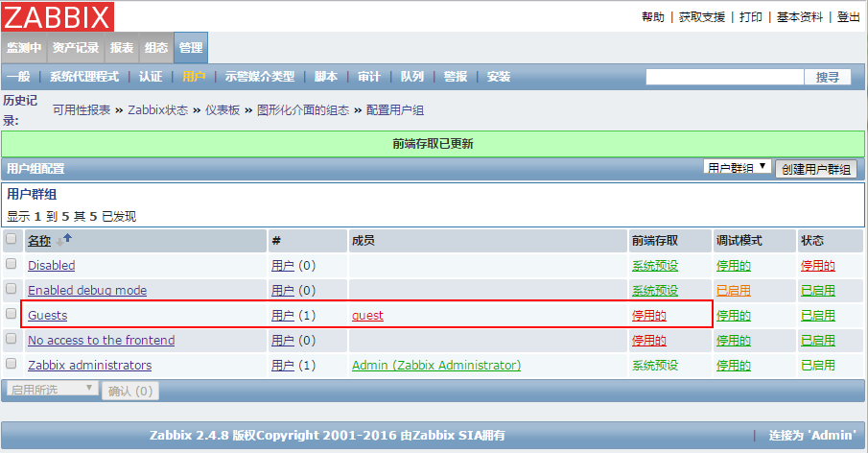Screen dimensions: 868x453
Task: Open the 资产记录 main tab
Action: coord(76,48)
